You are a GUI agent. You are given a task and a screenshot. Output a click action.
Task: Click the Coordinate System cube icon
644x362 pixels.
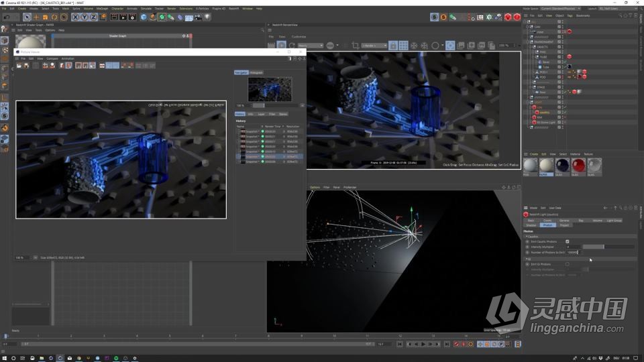point(103,17)
